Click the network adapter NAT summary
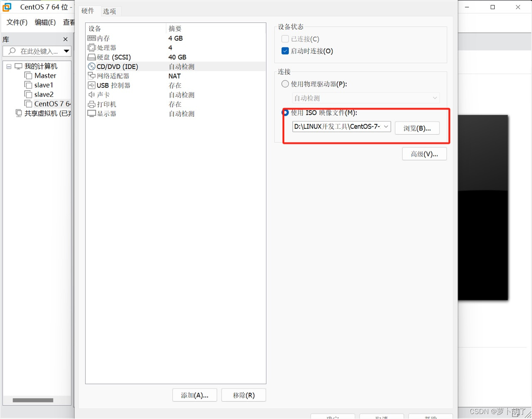This screenshot has height=419, width=532. (175, 76)
